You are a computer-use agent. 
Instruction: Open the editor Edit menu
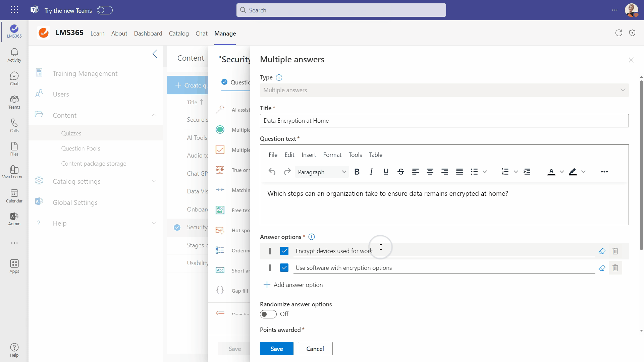pyautogui.click(x=289, y=155)
